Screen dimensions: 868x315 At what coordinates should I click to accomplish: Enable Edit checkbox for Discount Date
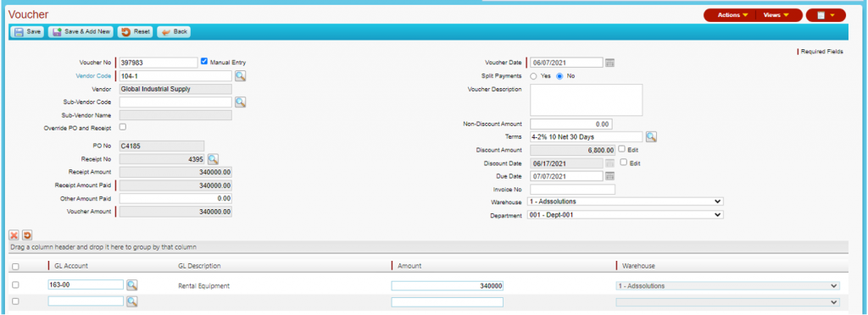click(x=624, y=163)
